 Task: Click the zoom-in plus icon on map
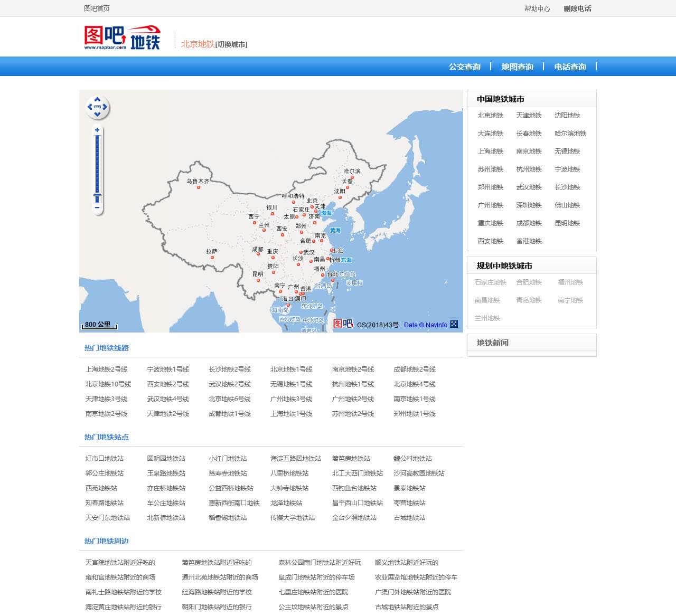(x=97, y=129)
